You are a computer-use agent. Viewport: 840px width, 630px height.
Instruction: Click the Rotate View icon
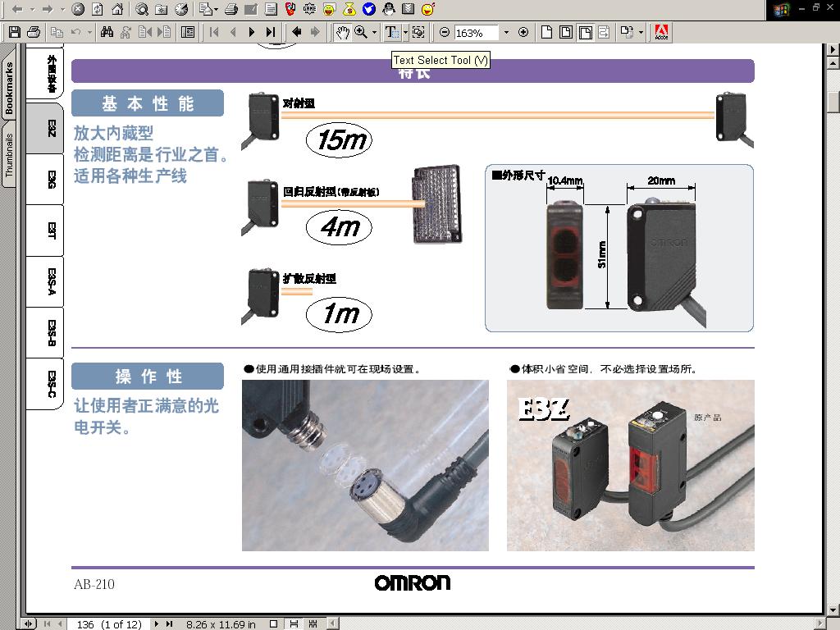pos(627,32)
